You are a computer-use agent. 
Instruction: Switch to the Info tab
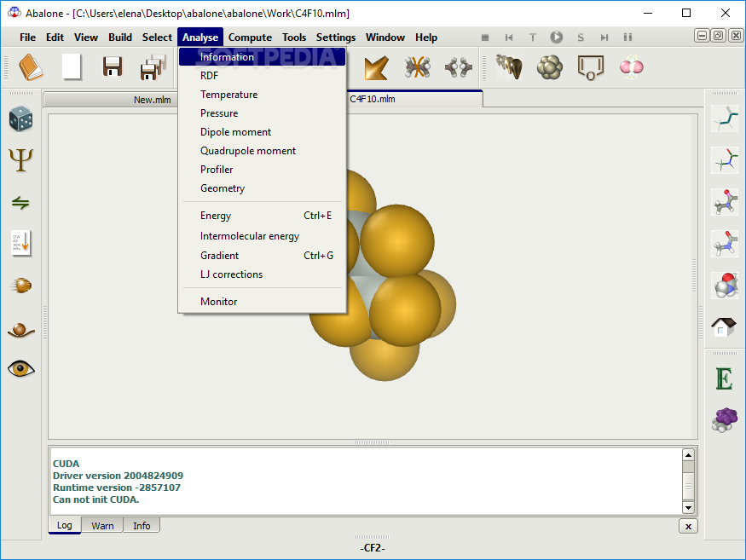tap(142, 526)
